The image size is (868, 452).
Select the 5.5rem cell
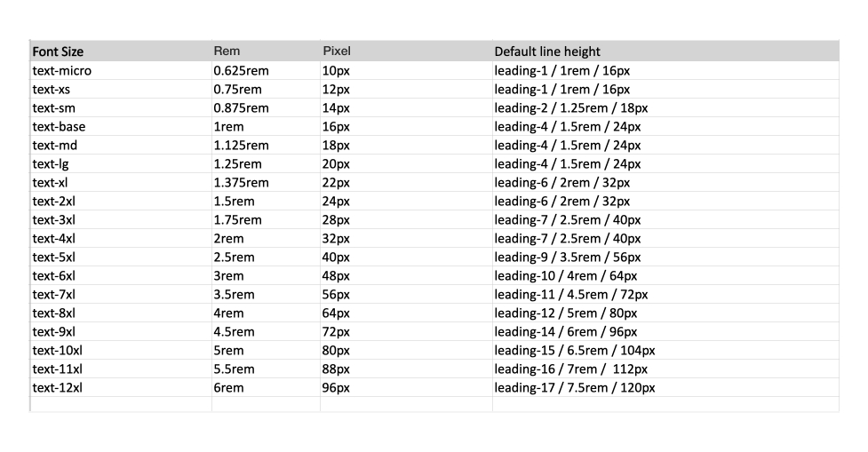click(234, 369)
